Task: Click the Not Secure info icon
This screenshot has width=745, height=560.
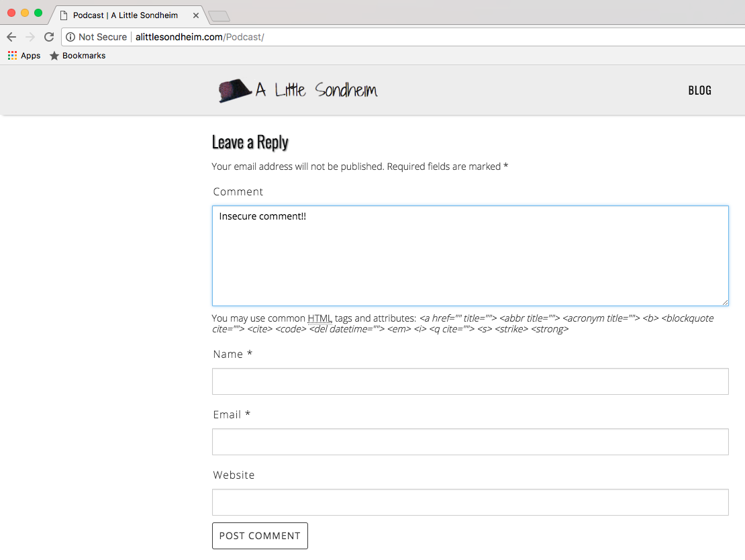Action: click(x=70, y=37)
